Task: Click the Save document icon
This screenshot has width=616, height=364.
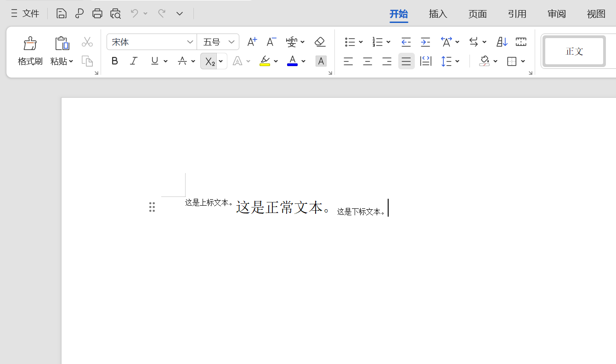Action: click(x=61, y=14)
